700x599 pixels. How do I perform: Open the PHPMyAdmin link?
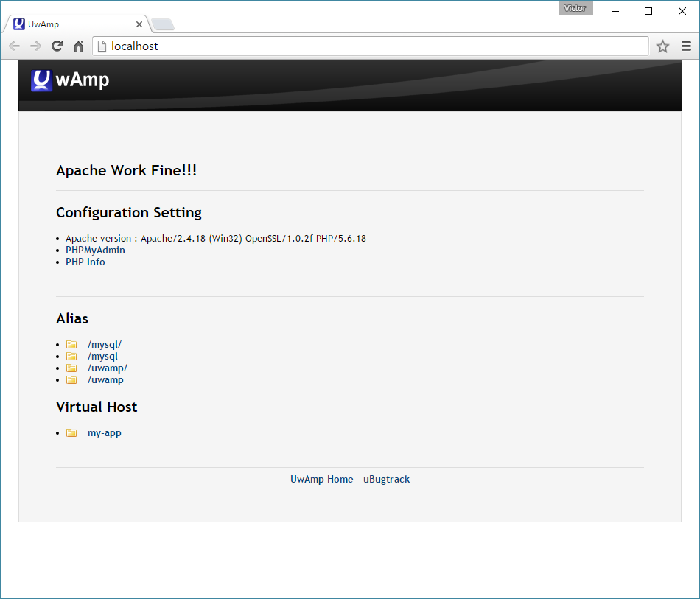pos(95,250)
